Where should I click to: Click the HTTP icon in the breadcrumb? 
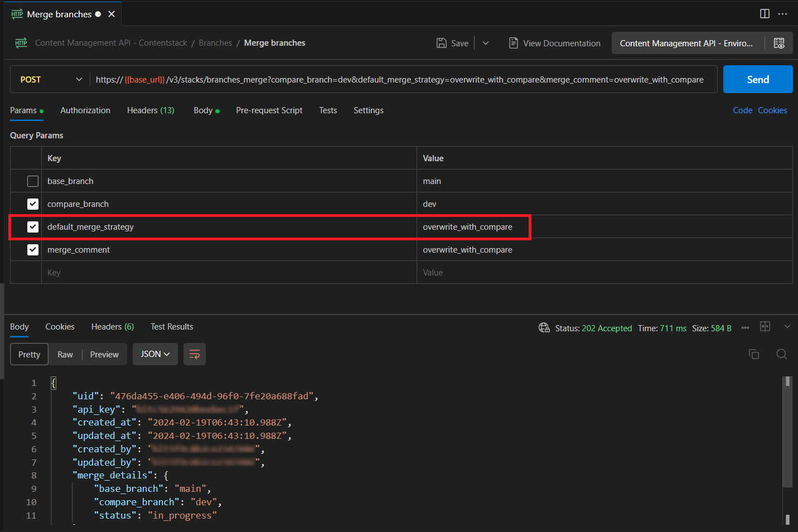coord(21,43)
